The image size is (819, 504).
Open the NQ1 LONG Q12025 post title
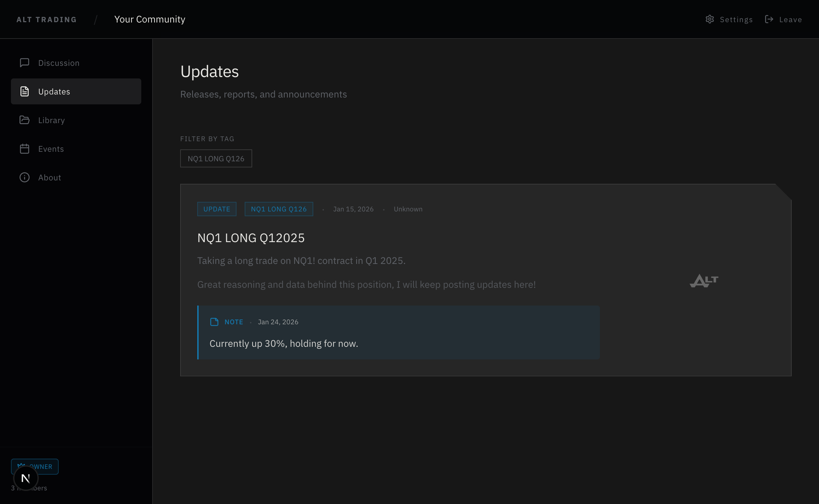point(251,238)
